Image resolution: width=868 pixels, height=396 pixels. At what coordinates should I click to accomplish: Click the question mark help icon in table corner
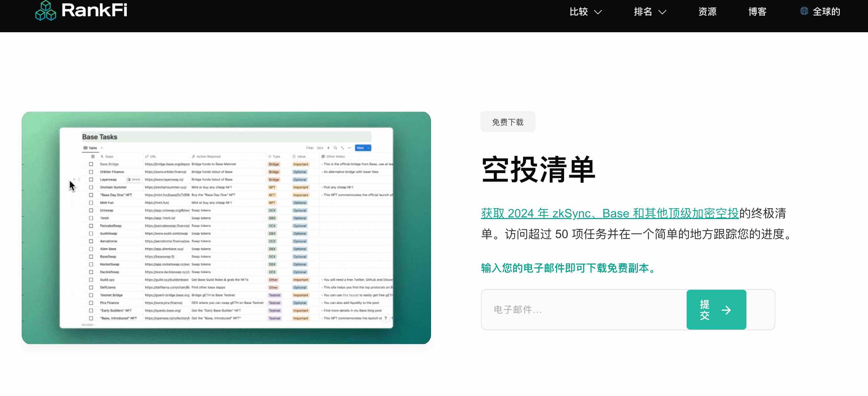385,318
